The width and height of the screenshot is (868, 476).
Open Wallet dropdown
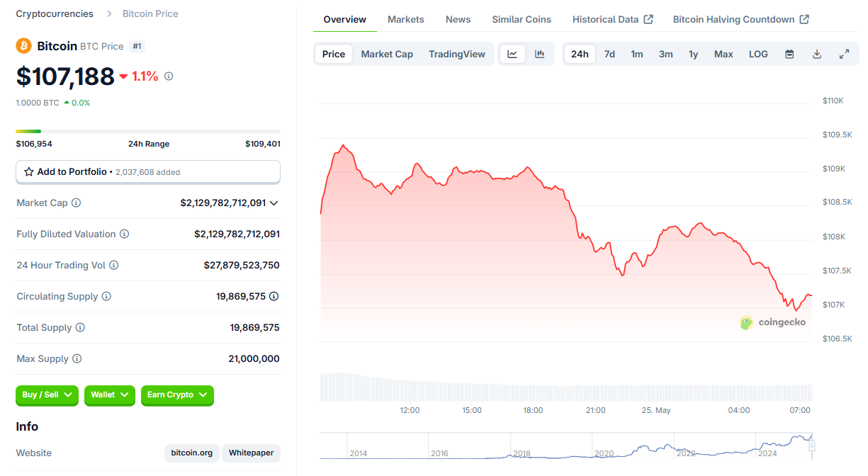coord(110,395)
